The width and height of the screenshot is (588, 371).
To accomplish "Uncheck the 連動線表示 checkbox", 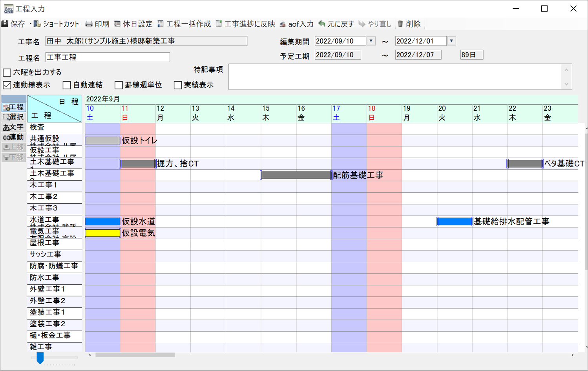I will (x=7, y=85).
